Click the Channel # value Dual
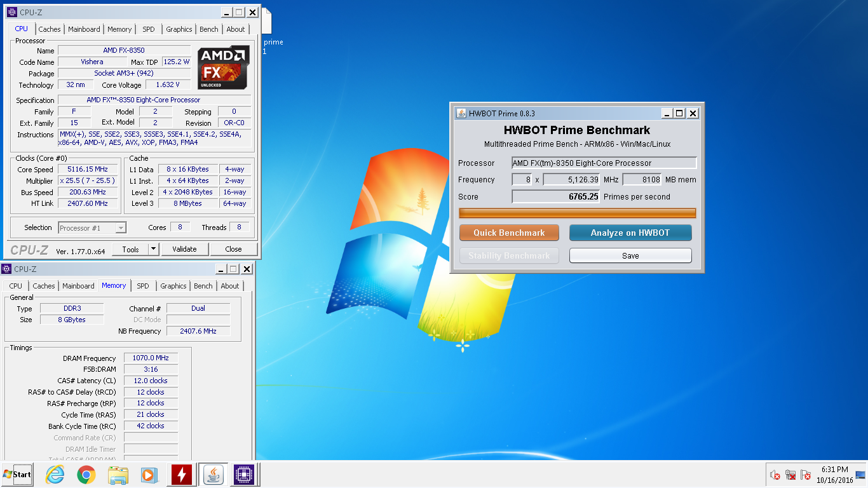This screenshot has height=488, width=868. pos(198,308)
